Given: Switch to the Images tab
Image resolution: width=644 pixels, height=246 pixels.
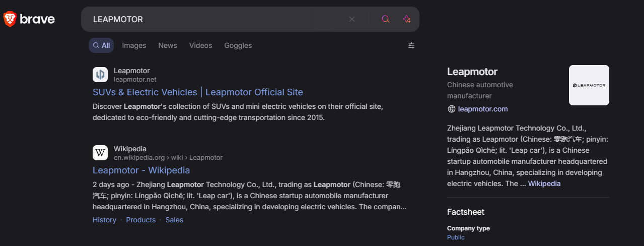Looking at the screenshot, I should 134,45.
